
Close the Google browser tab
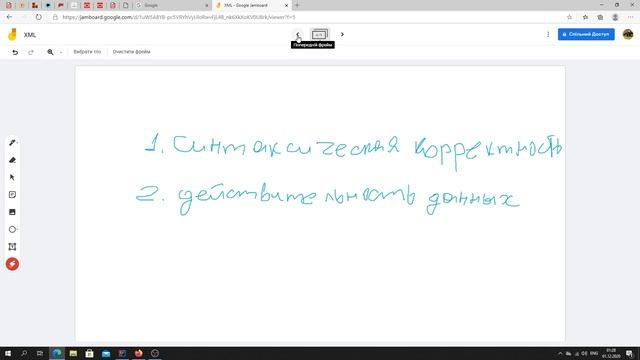point(207,5)
